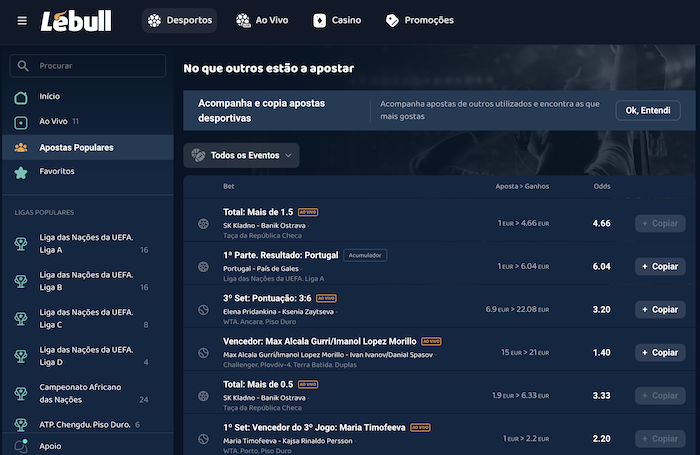700x455 pixels.
Task: Click trophy icon for UEFA Liga C
Action: [21, 319]
